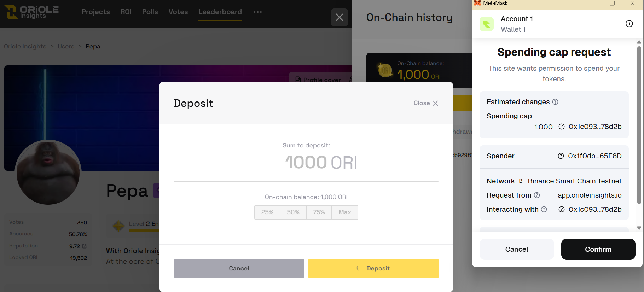Click the Sum to deposit field
644x292 pixels.
(306, 162)
